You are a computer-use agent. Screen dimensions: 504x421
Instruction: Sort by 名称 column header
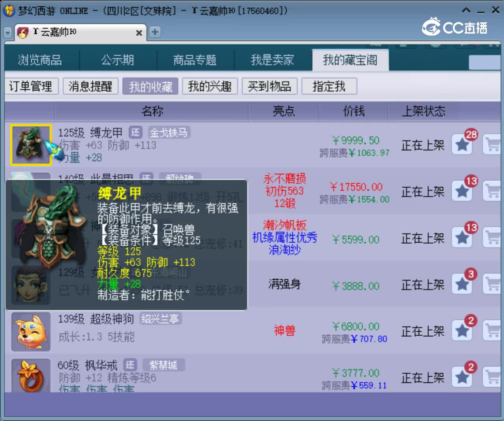[152, 111]
